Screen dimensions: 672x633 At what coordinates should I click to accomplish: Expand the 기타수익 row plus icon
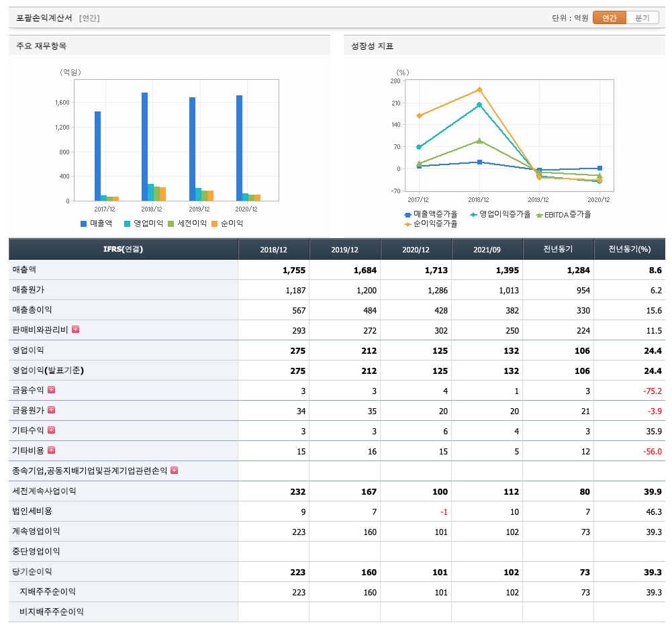click(x=52, y=430)
